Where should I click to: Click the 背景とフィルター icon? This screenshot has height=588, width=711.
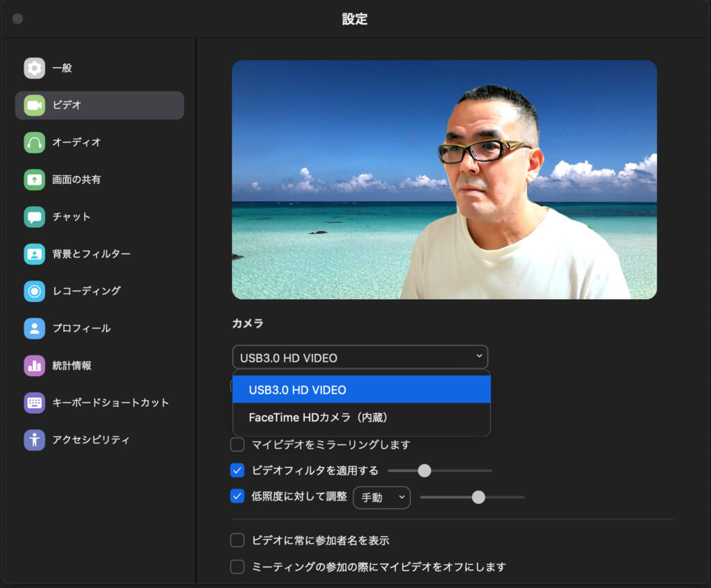[x=35, y=254]
